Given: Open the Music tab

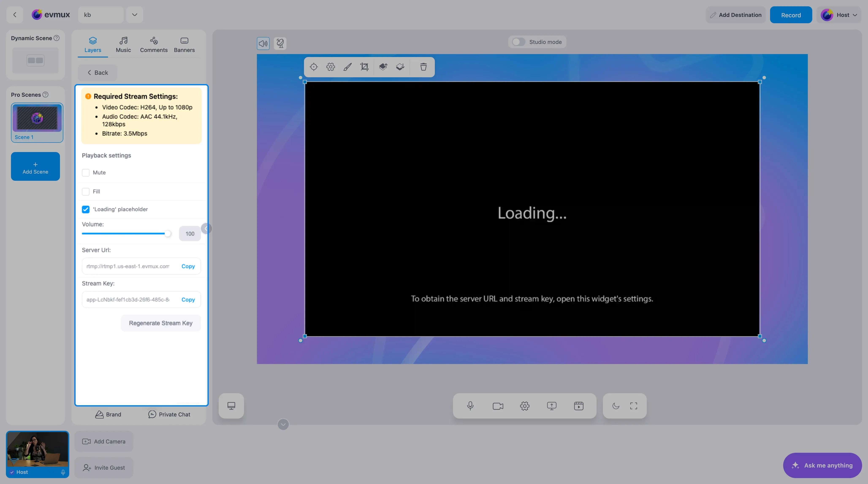Looking at the screenshot, I should click(123, 45).
